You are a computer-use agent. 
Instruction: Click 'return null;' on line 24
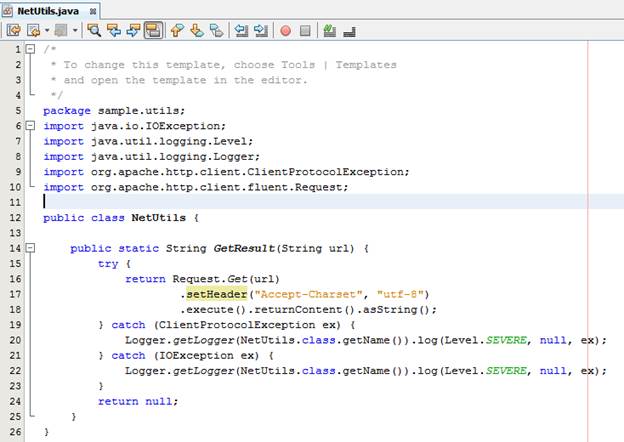click(138, 401)
